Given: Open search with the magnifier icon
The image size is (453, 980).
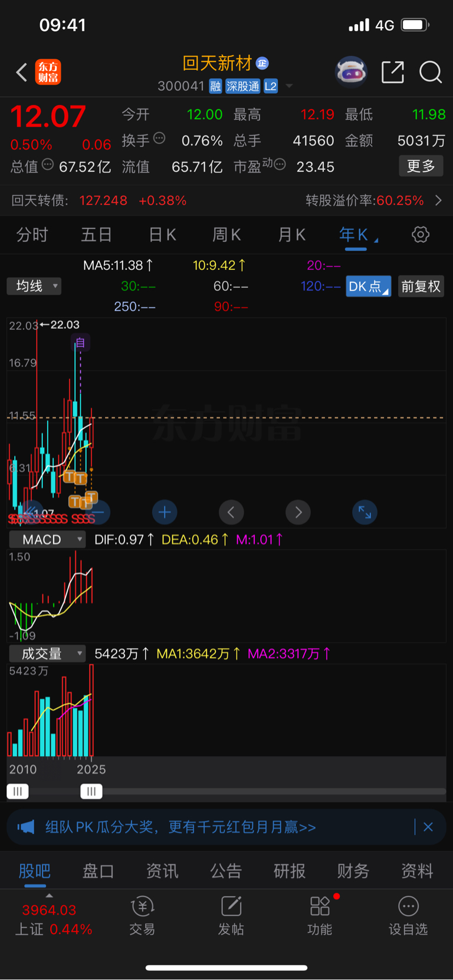Looking at the screenshot, I should (431, 72).
